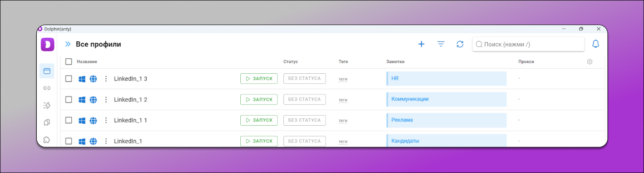Open the notifications bell icon

595,44
